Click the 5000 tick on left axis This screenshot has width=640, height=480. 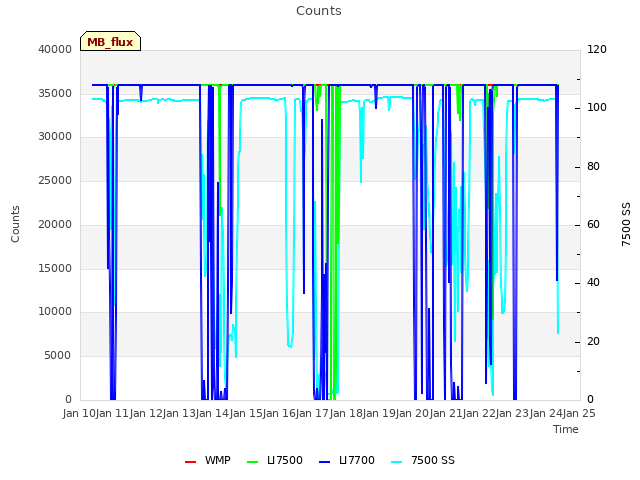pyautogui.click(x=58, y=356)
